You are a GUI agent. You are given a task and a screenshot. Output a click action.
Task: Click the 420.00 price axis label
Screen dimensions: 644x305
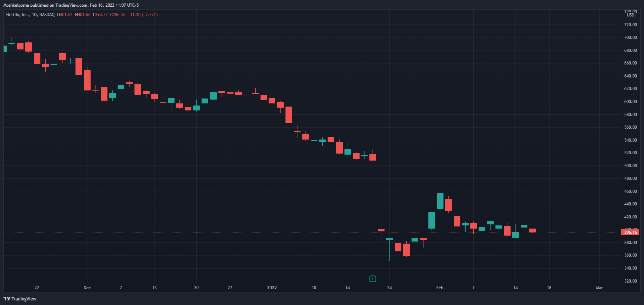(x=630, y=217)
